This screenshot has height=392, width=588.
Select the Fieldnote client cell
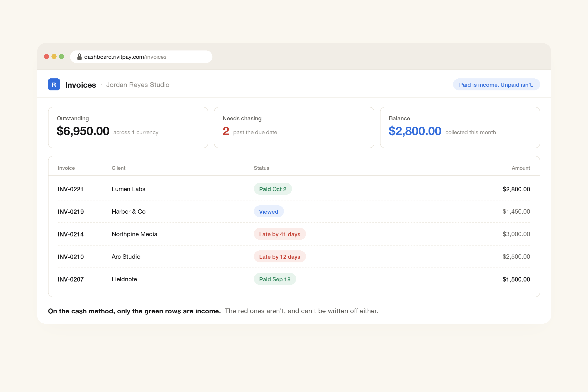point(124,279)
